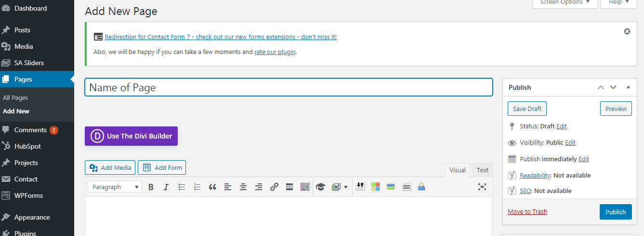Open Posts in the sidebar
Image resolution: width=644 pixels, height=236 pixels.
[37, 30]
